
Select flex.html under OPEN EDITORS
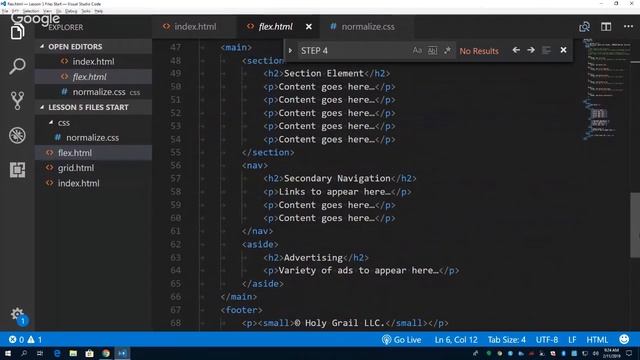(x=93, y=77)
